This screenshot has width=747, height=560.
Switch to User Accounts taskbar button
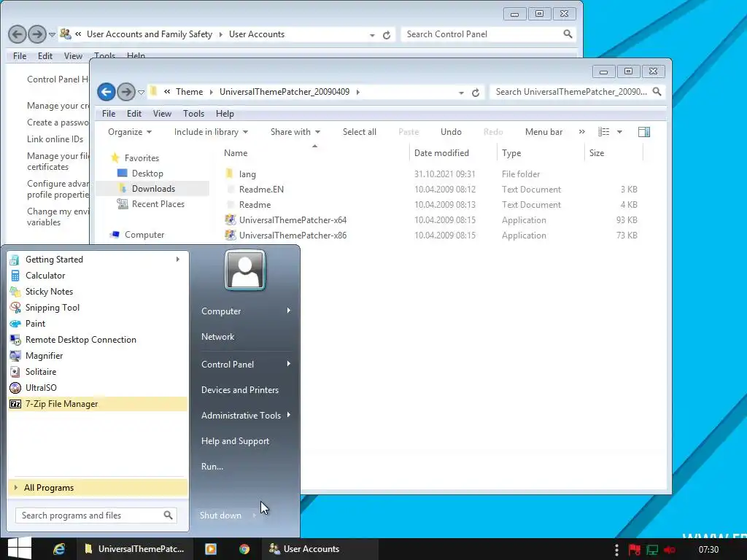(320, 549)
